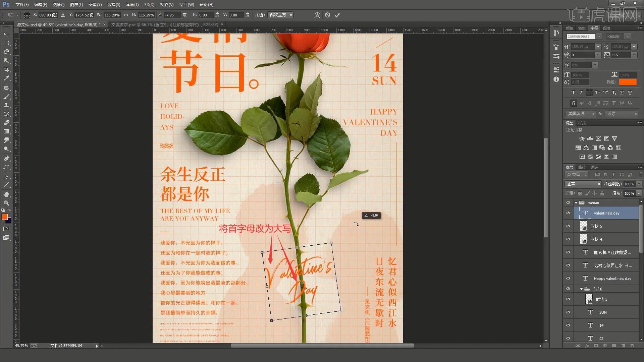Cancel the transform with the circle-slash icon

click(x=328, y=15)
